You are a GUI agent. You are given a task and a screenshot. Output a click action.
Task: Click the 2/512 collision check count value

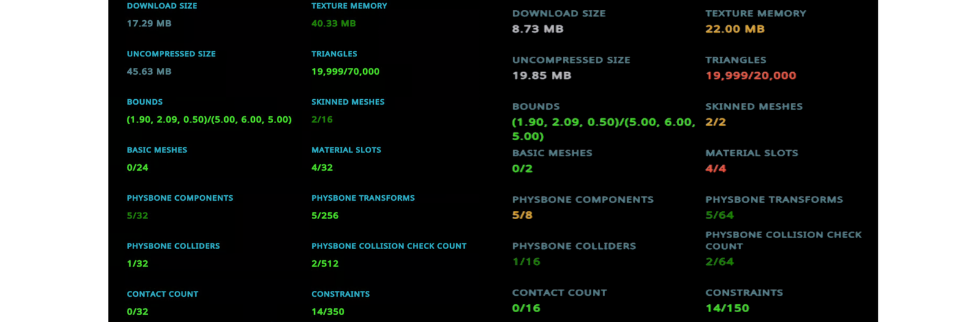pyautogui.click(x=325, y=264)
